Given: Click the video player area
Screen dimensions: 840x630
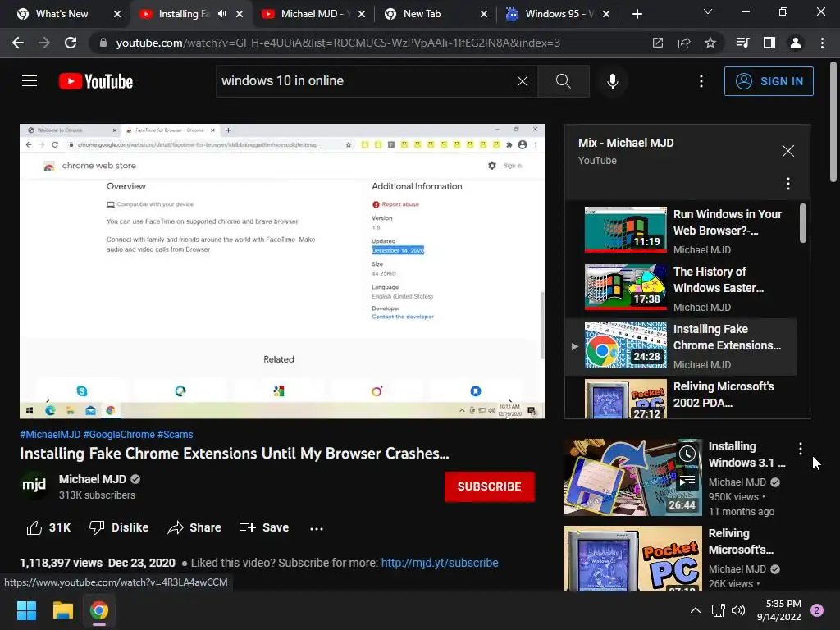Looking at the screenshot, I should 282,271.
